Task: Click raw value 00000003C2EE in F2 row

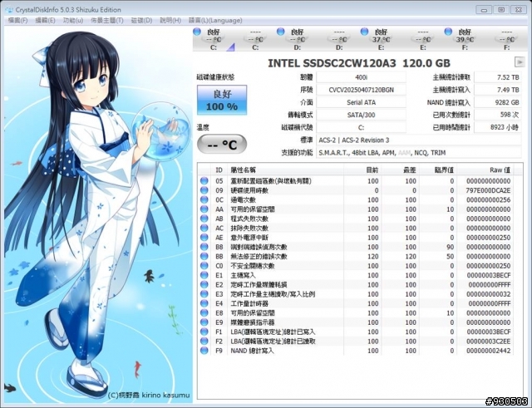Action: (x=488, y=342)
